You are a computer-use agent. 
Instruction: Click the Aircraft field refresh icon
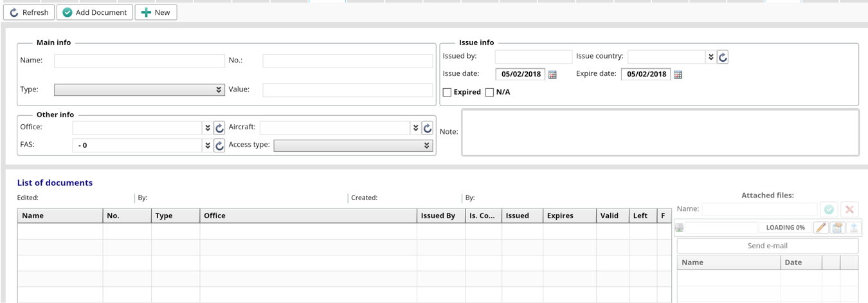pos(428,128)
